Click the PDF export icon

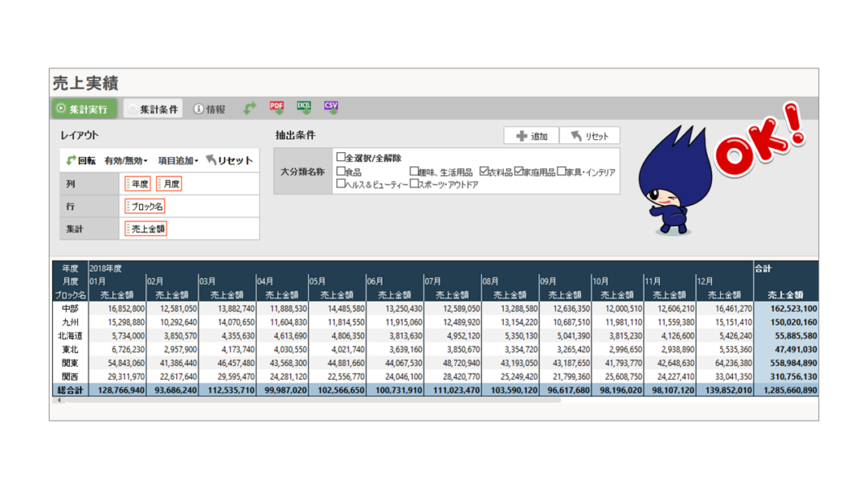pos(276,106)
